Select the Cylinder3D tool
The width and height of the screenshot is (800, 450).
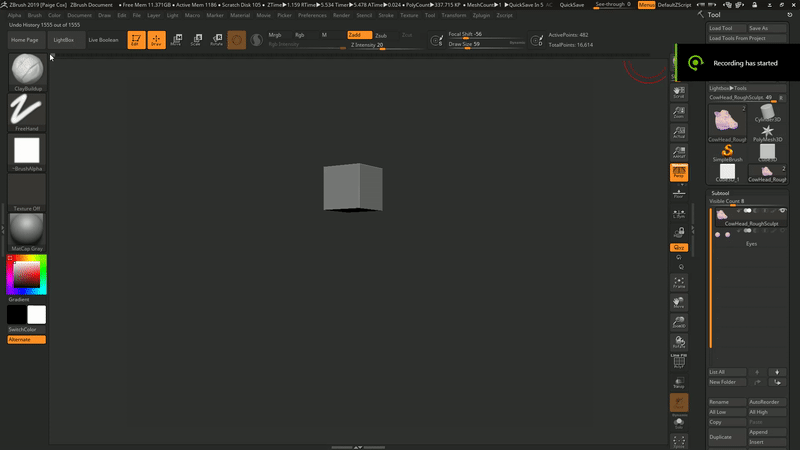[767, 113]
